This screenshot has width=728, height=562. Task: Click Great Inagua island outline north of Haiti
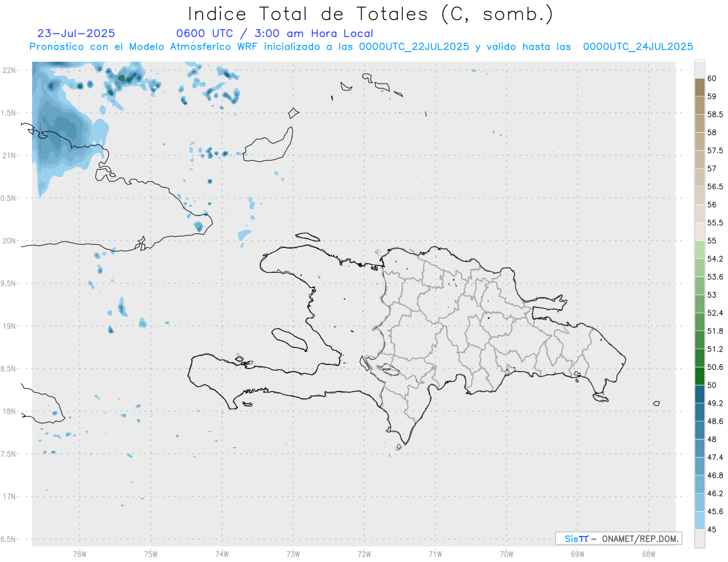[x=268, y=144]
